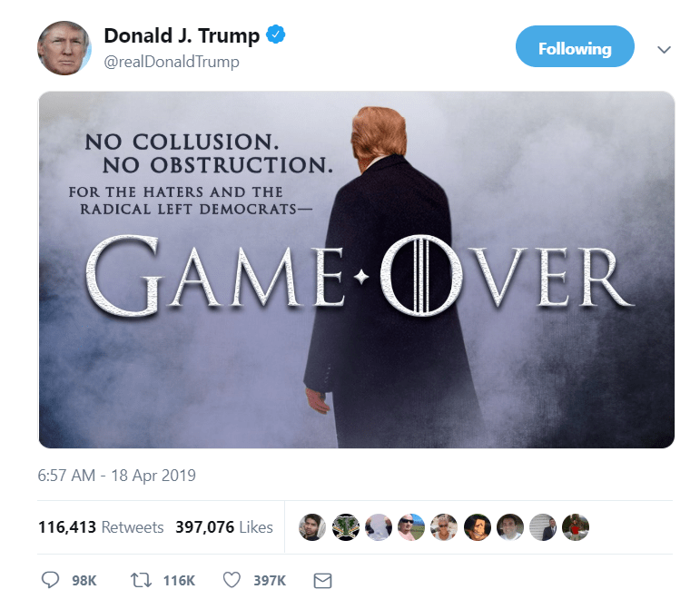The image size is (700, 609).
Task: Like the tweet with heart icon
Action: 232,580
